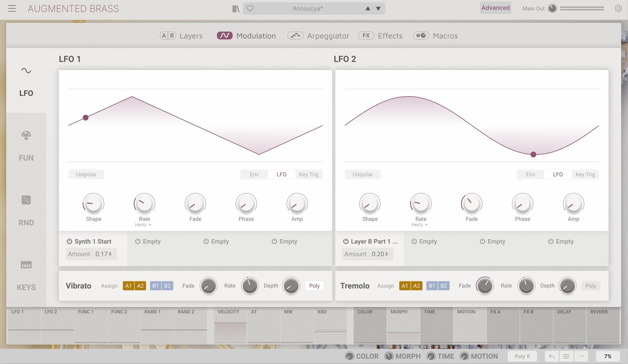Switch LFO 2 retrigger to Key Trig
Viewport: 628px width, 364px height.
(x=585, y=174)
